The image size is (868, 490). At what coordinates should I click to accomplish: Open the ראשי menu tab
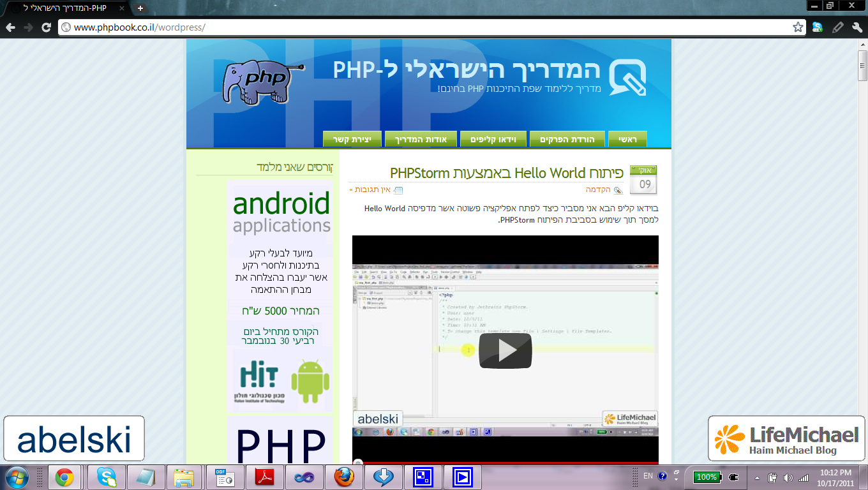click(x=627, y=139)
